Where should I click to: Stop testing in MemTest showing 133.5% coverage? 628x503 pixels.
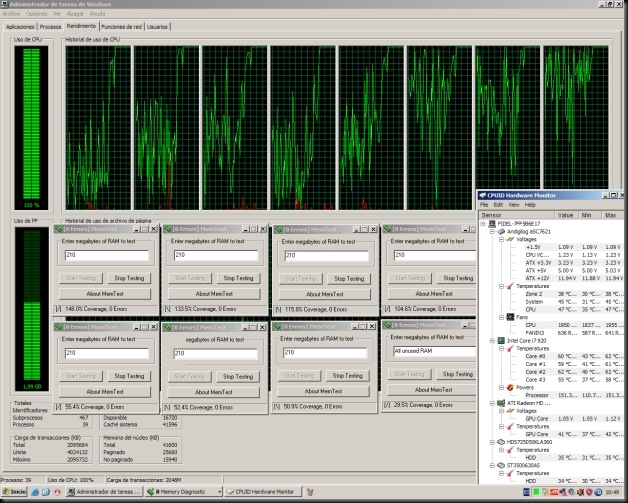click(239, 278)
